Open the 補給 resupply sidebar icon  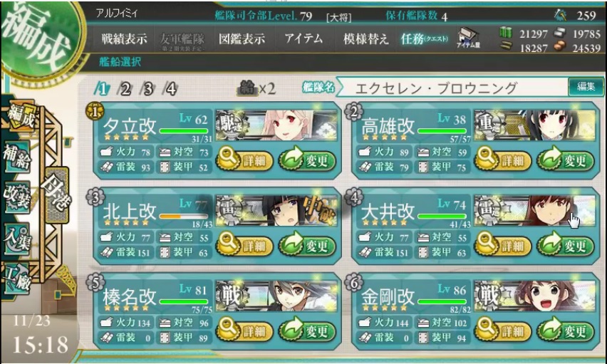pyautogui.click(x=19, y=157)
